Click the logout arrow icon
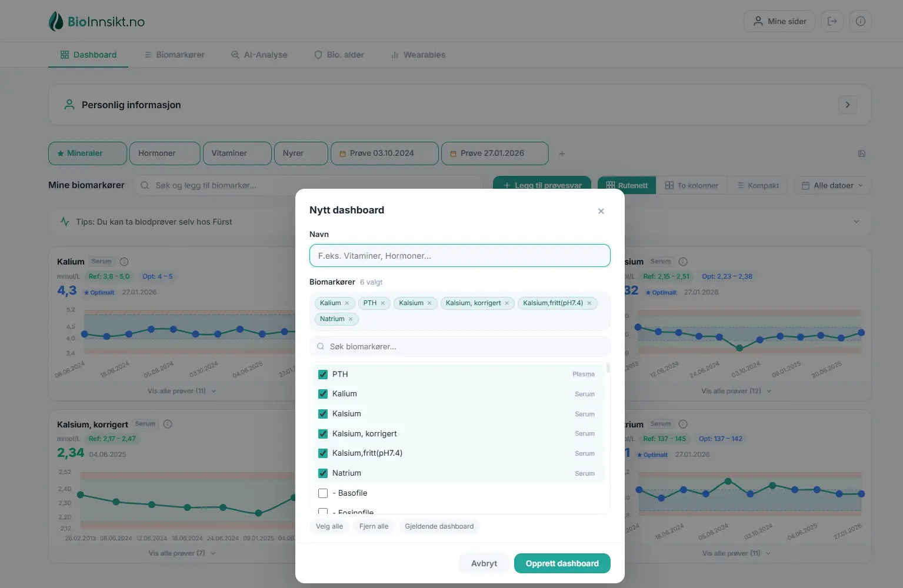The image size is (903, 588). tap(832, 21)
